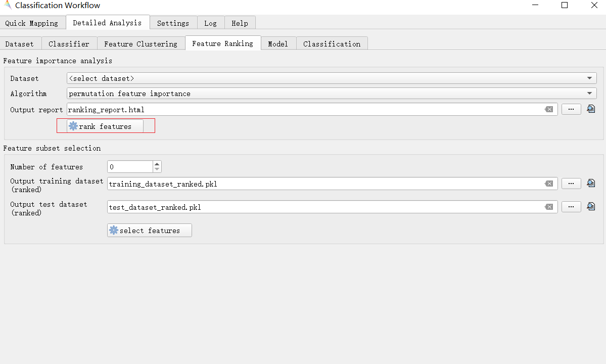Open the Settings tab
The width and height of the screenshot is (606, 364).
[173, 23]
